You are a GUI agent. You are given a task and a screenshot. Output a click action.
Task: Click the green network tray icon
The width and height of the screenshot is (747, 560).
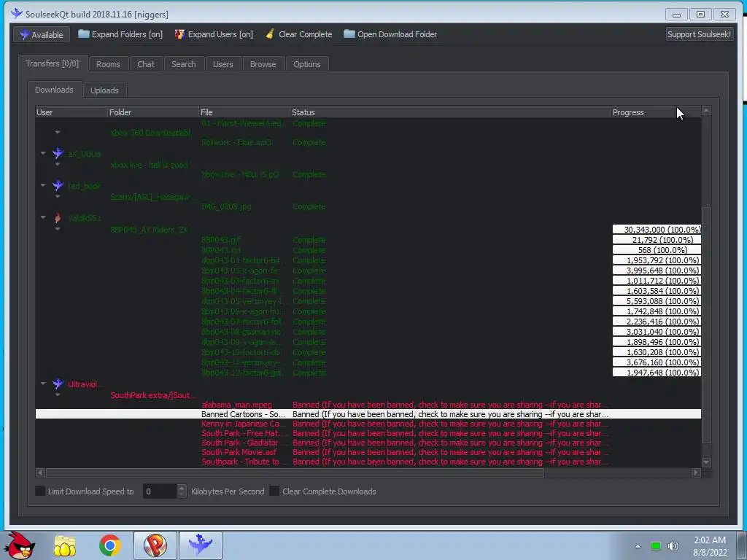(x=656, y=546)
